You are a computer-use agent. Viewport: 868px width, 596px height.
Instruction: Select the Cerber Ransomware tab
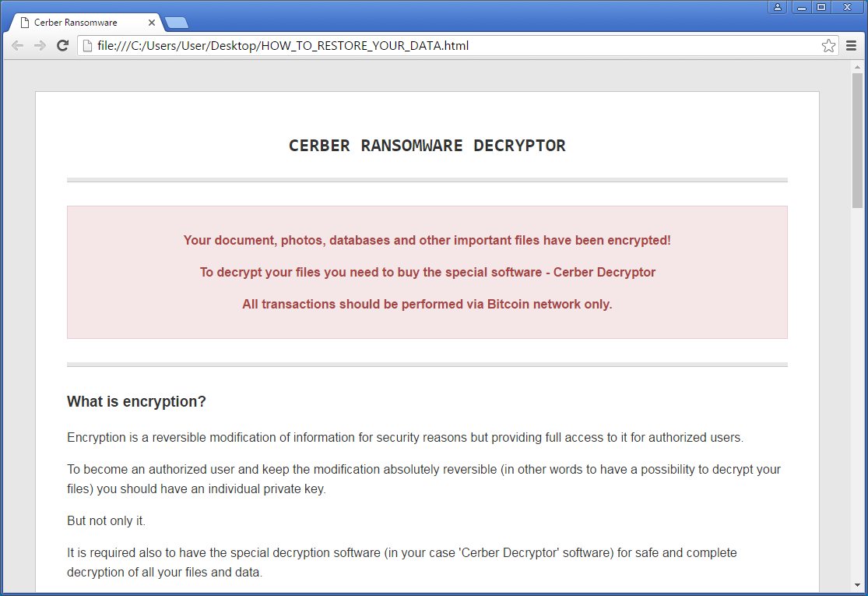[83, 23]
